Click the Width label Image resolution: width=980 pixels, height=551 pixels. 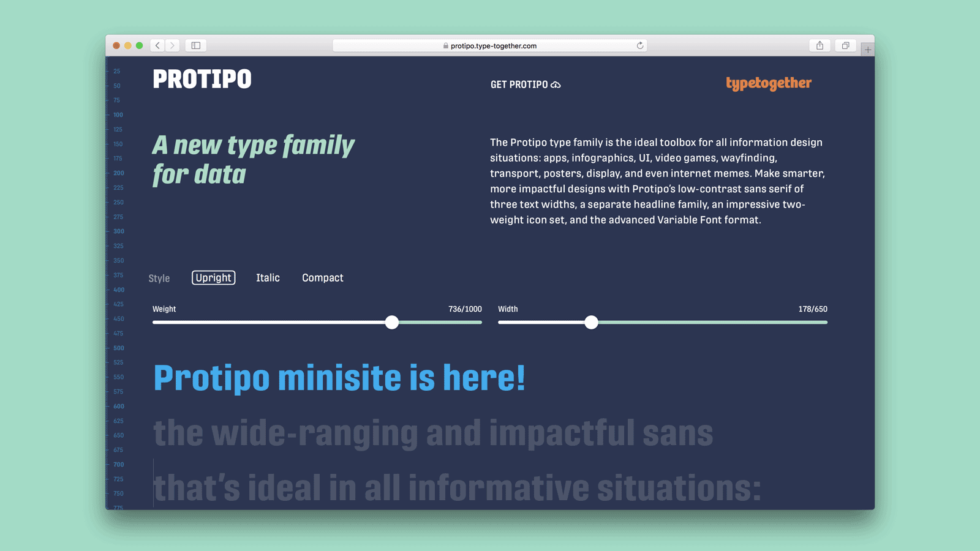point(508,309)
